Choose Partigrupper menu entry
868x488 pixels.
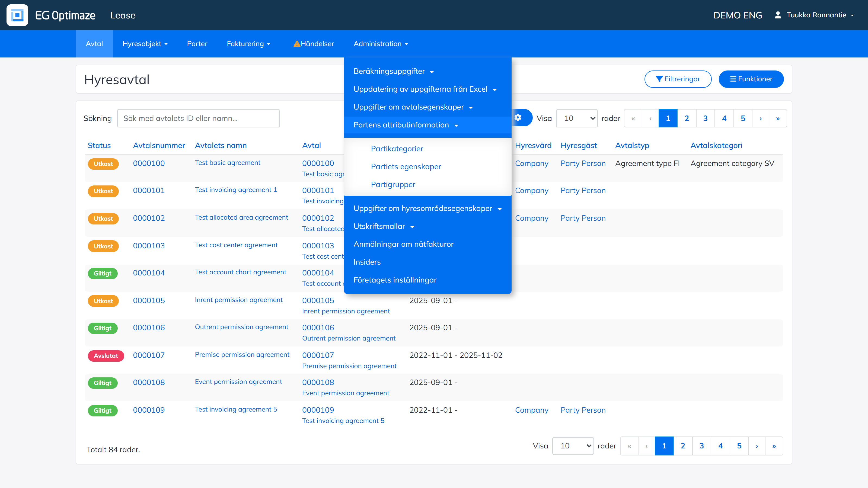tap(393, 185)
